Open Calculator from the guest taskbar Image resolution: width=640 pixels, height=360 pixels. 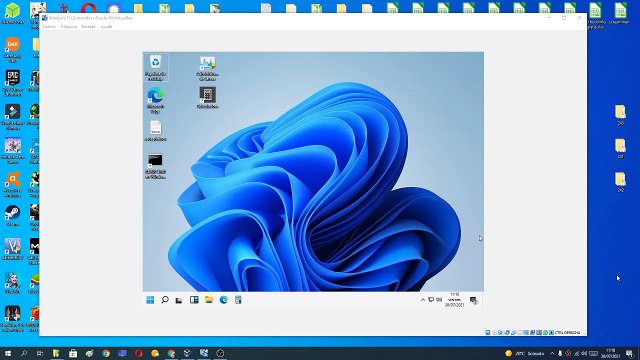click(238, 300)
